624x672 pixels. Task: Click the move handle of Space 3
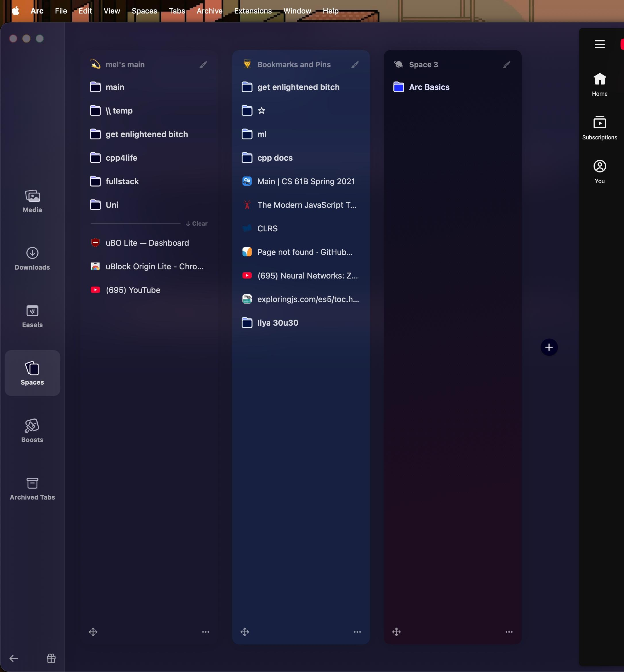(x=396, y=632)
